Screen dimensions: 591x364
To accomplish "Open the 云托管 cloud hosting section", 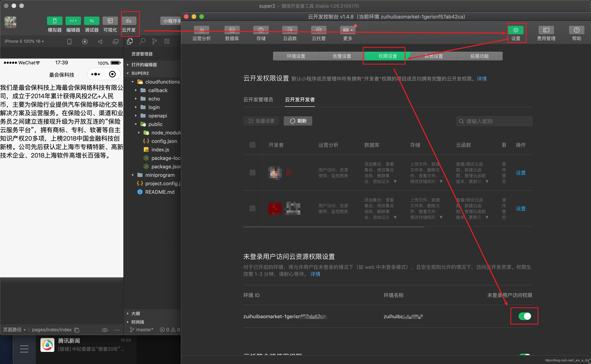I will pos(318,30).
